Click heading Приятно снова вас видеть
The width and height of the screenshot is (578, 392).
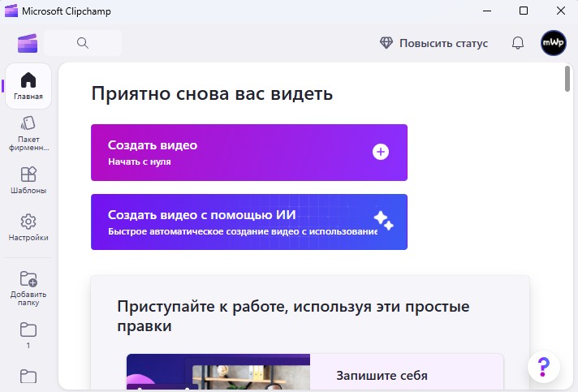pos(212,93)
